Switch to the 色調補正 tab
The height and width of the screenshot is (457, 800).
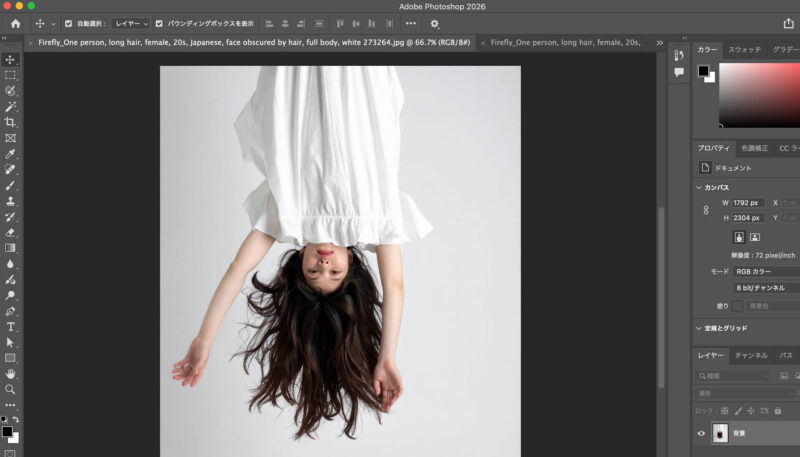coord(755,148)
